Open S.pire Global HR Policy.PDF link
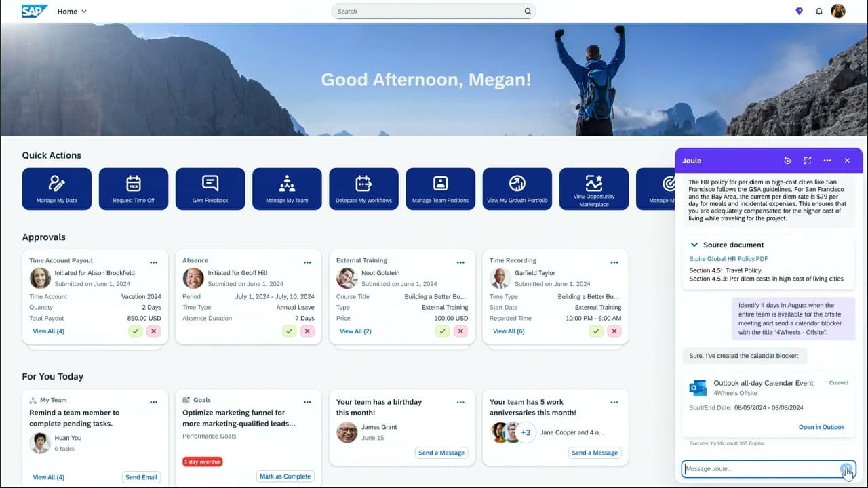The width and height of the screenshot is (868, 488). point(728,259)
